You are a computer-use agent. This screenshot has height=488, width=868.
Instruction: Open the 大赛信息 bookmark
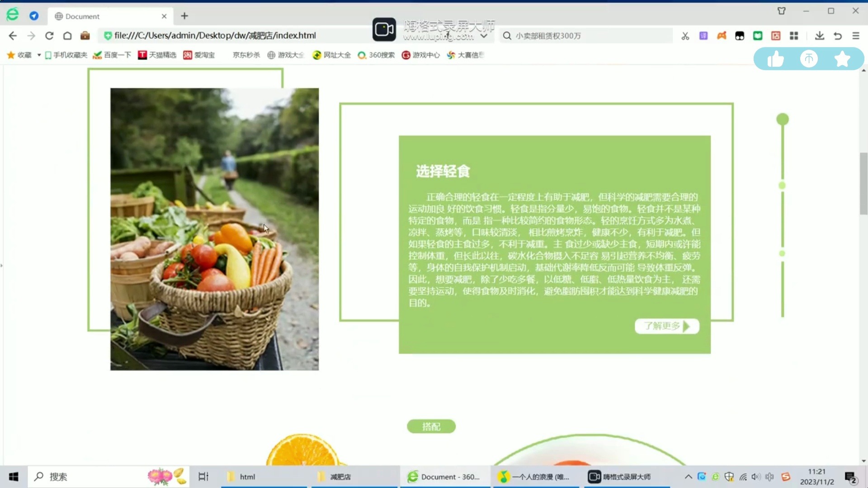466,55
